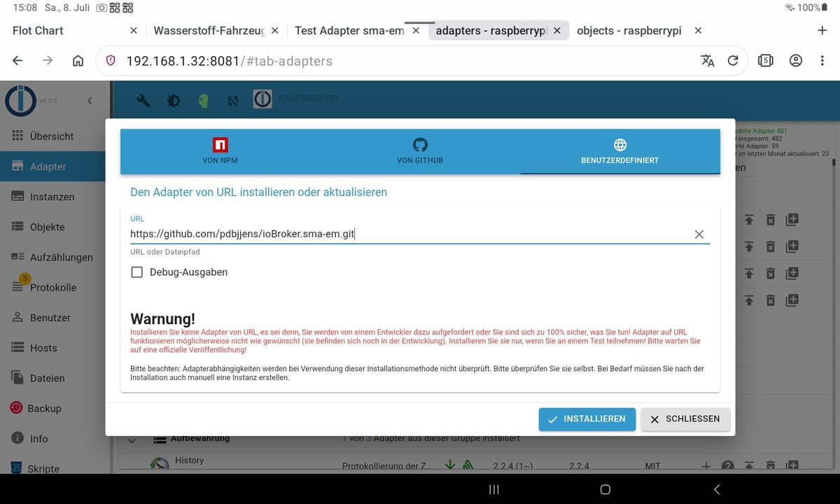Close the objects - raspberrypi browser tab
840x504 pixels.
coord(698,31)
